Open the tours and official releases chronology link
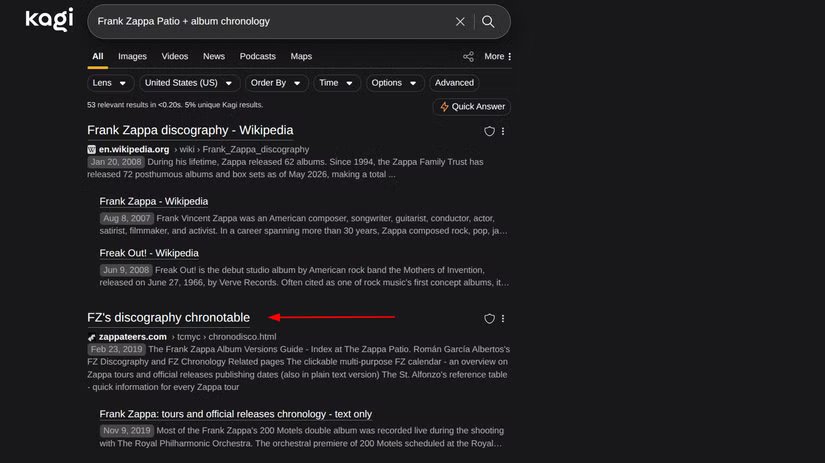The image size is (825, 463). (236, 414)
